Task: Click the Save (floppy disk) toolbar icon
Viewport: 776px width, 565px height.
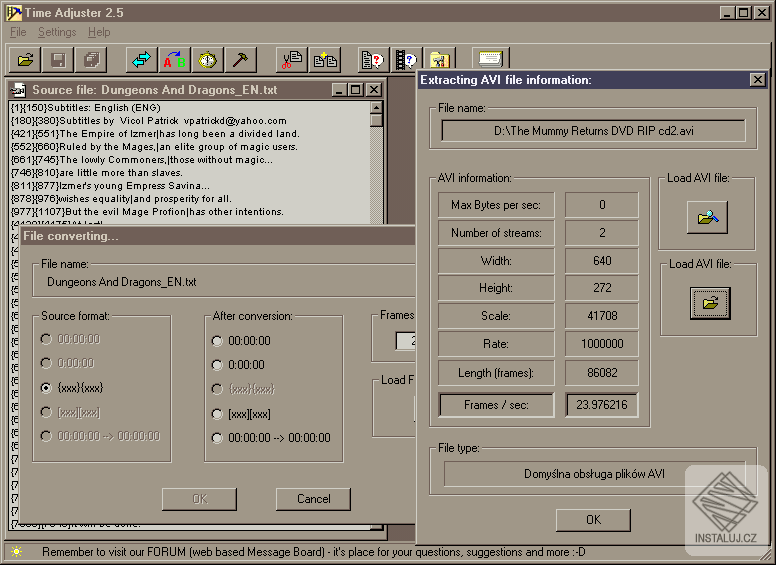Action: pos(58,60)
